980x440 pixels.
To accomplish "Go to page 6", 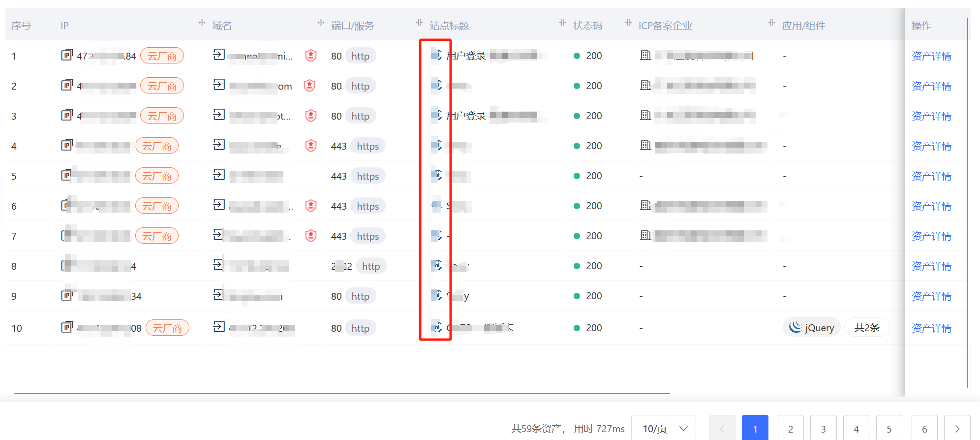I will [x=924, y=428].
